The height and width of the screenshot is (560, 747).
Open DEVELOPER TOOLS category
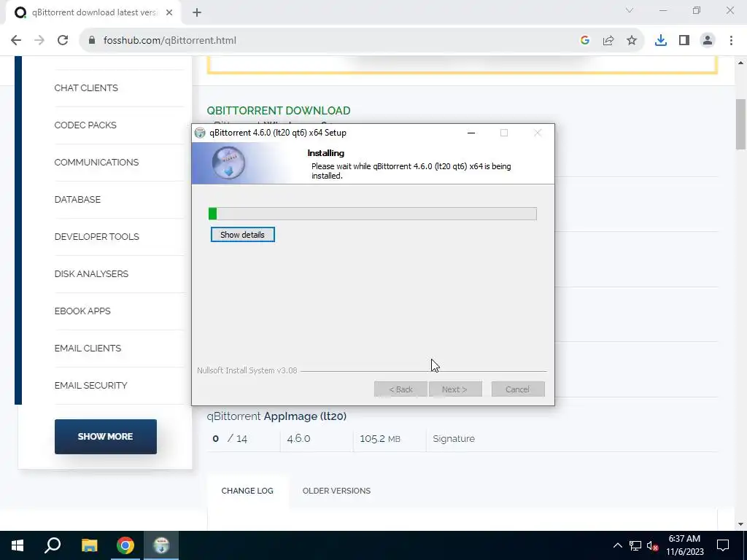(x=97, y=237)
